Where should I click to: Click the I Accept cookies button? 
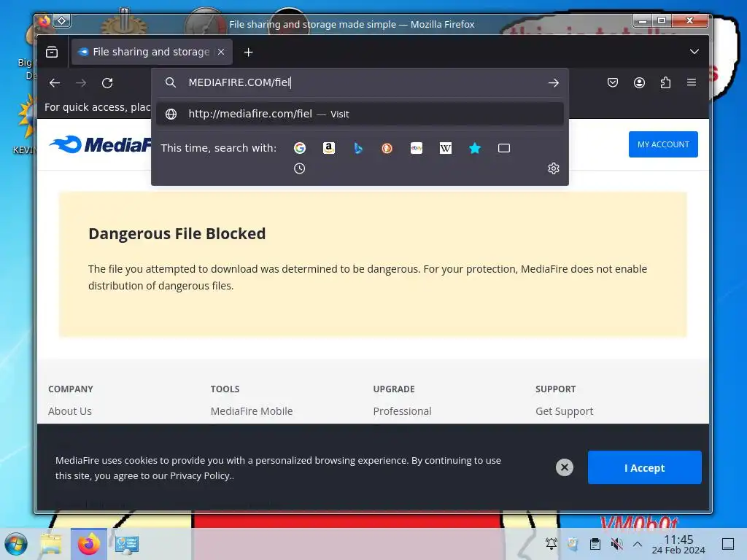pos(645,467)
